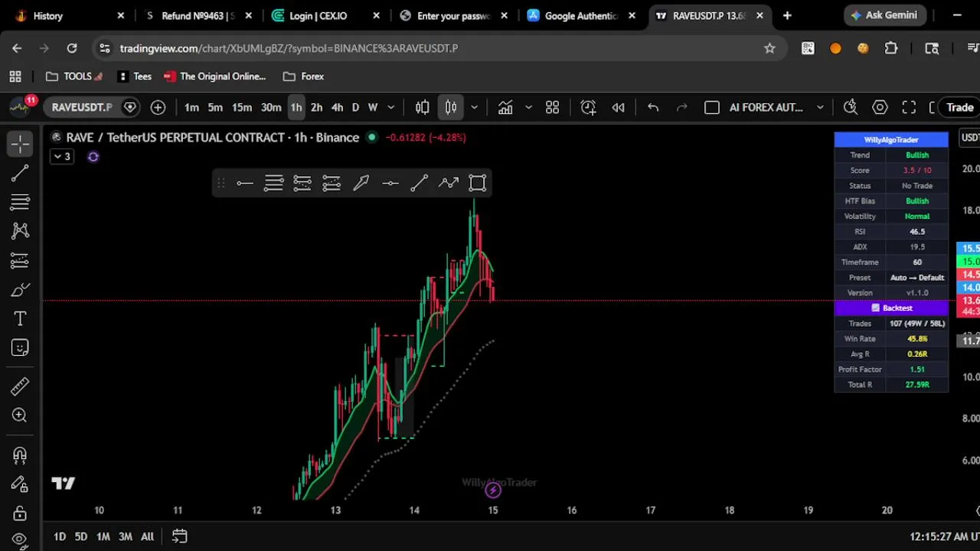The image size is (980, 551).
Task: Select the 15m timeframe
Action: 242,108
